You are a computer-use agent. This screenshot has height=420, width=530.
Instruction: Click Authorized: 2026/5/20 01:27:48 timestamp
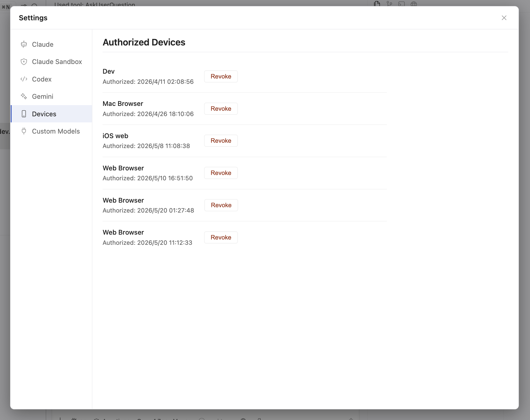pyautogui.click(x=148, y=211)
